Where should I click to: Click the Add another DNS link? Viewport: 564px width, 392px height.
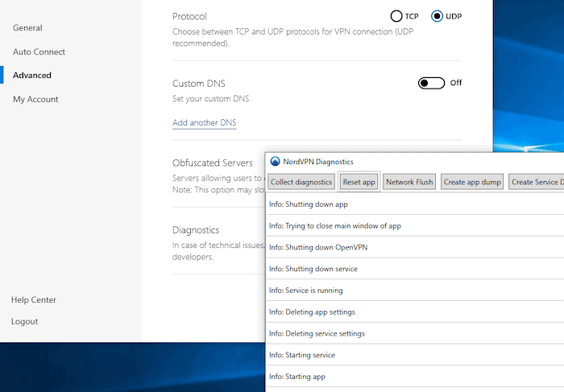(204, 123)
